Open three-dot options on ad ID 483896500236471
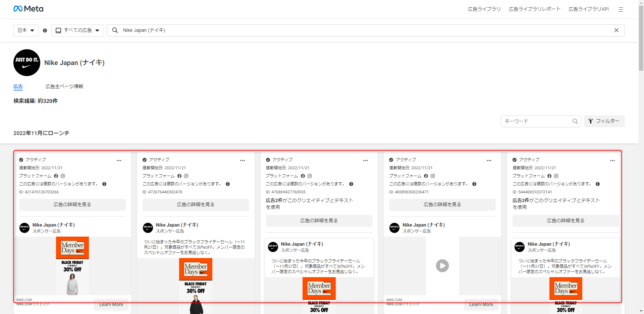644x314 pixels. point(489,161)
